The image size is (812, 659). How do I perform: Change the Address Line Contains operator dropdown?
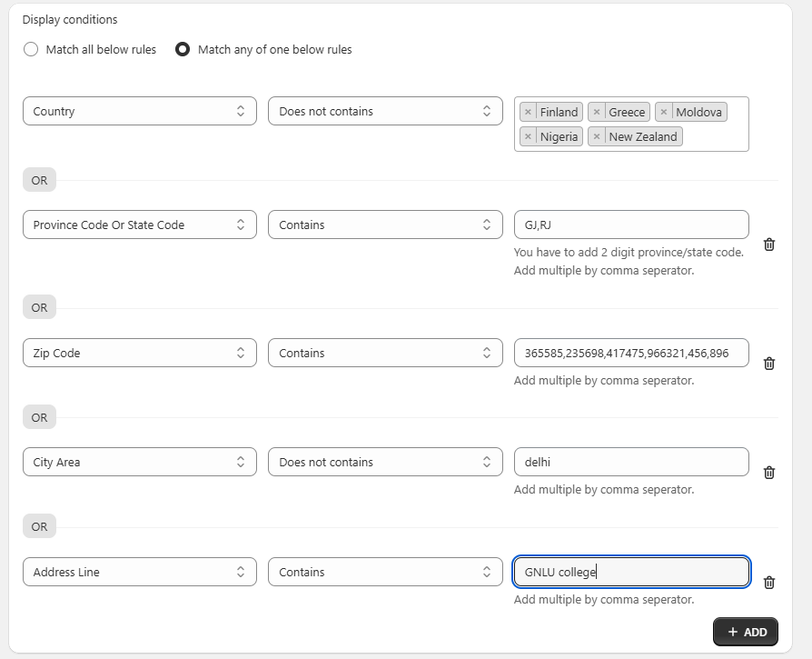click(x=385, y=572)
